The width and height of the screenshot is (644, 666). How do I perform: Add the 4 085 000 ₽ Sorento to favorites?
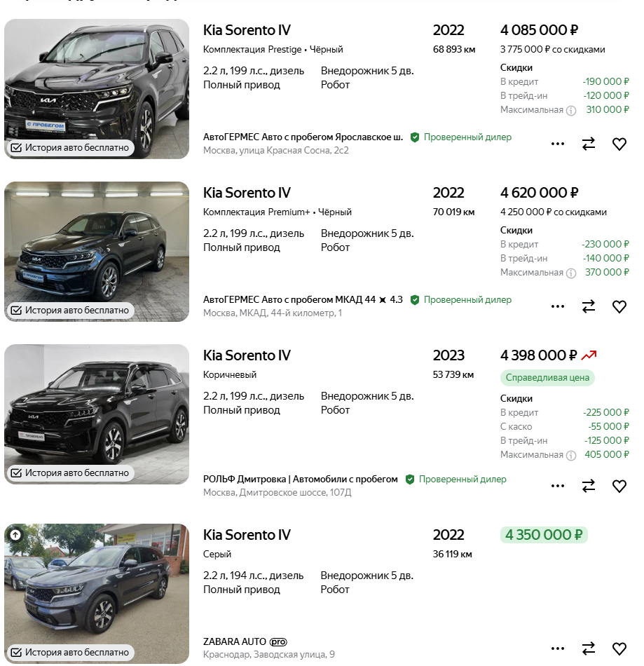coord(619,144)
